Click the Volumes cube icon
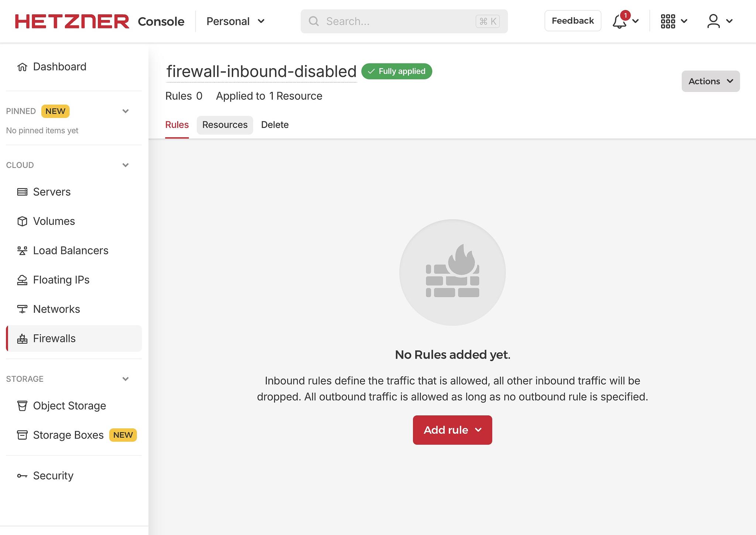This screenshot has width=756, height=535. click(22, 221)
